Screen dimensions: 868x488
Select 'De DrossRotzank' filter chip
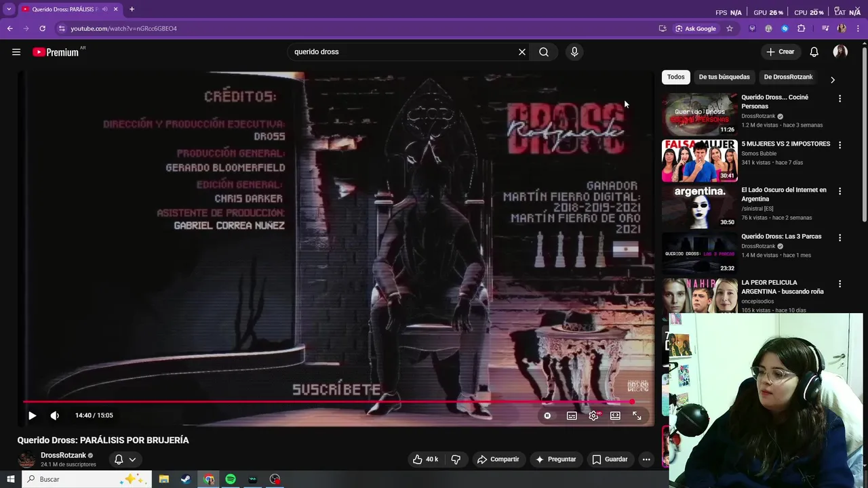788,77
